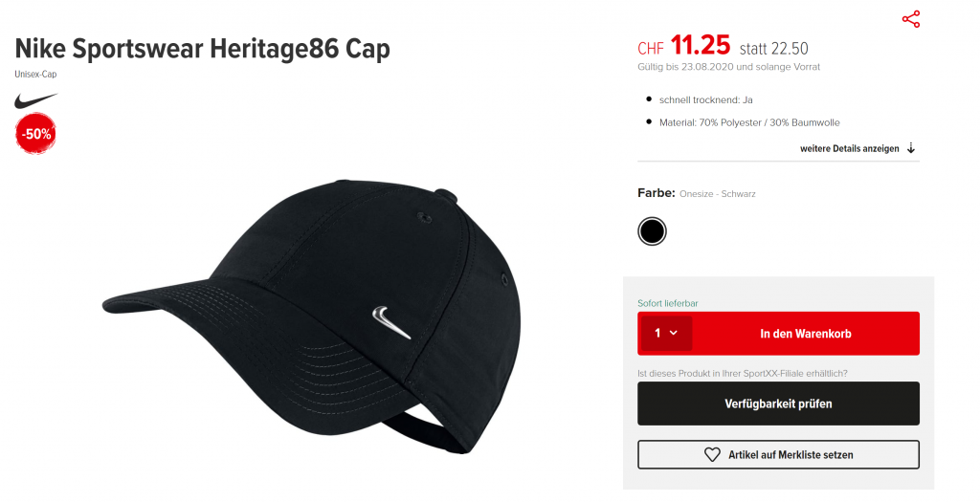Click the statt 22.50 original price
Screen dimensions: 980x502
point(773,48)
